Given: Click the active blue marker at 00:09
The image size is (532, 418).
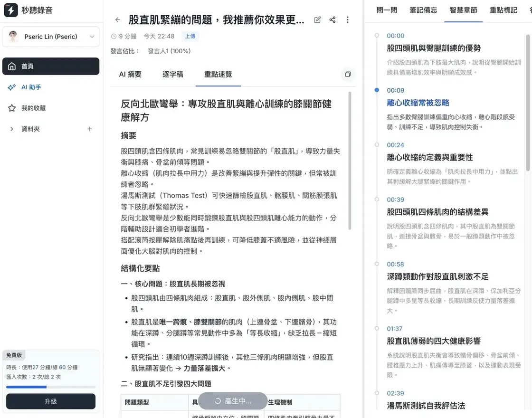Looking at the screenshot, I should point(377,90).
